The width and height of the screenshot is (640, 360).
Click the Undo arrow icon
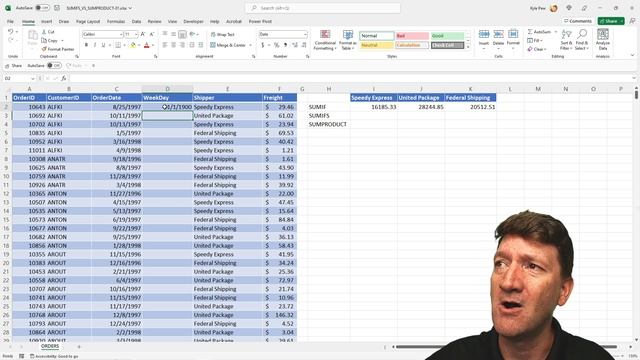click(x=11, y=32)
